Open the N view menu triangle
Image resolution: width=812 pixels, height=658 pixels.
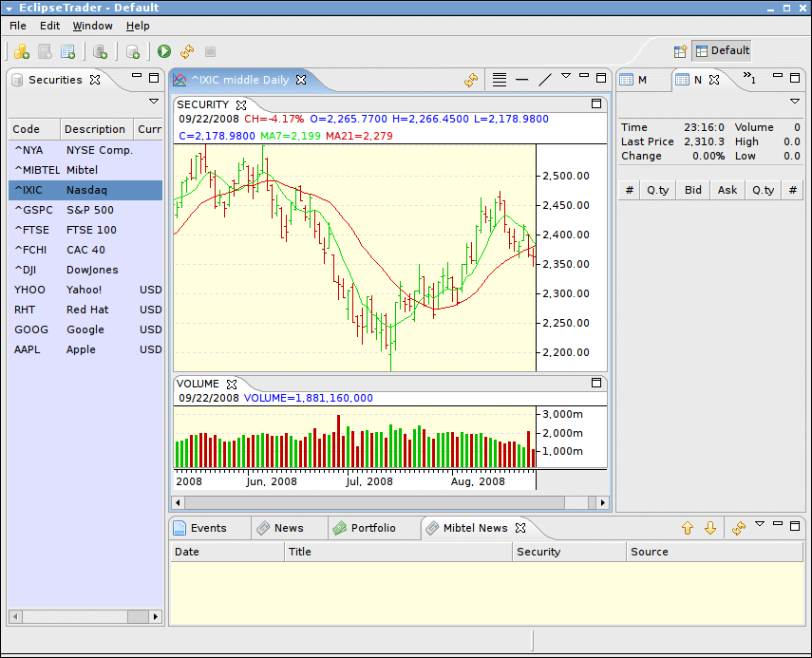tap(795, 102)
